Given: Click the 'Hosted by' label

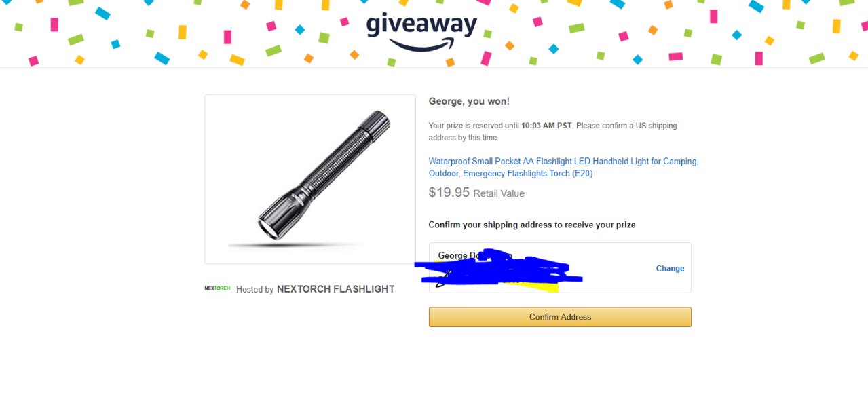Looking at the screenshot, I should 254,289.
